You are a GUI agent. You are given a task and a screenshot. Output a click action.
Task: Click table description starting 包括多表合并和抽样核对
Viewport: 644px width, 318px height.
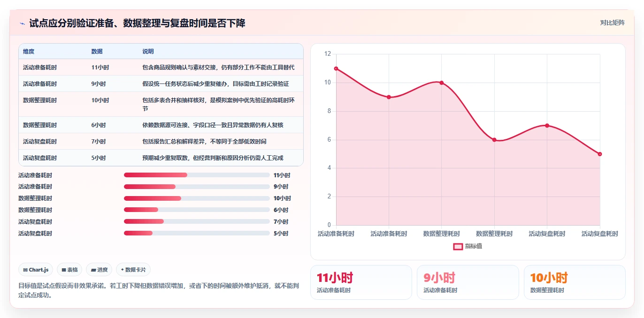click(218, 104)
